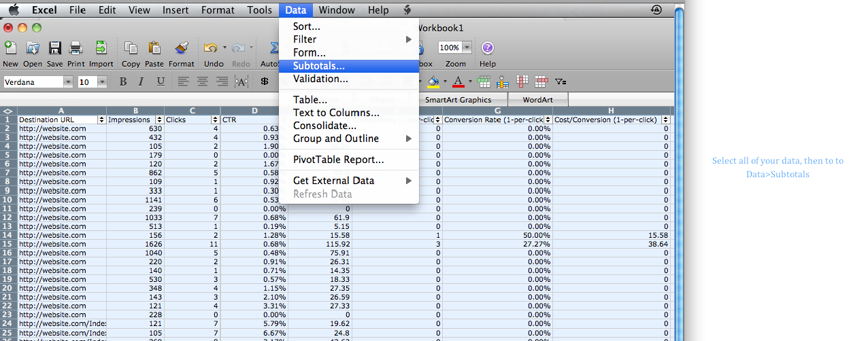The width and height of the screenshot is (868, 341).
Task: Click the Undo arrow icon
Action: (x=210, y=48)
